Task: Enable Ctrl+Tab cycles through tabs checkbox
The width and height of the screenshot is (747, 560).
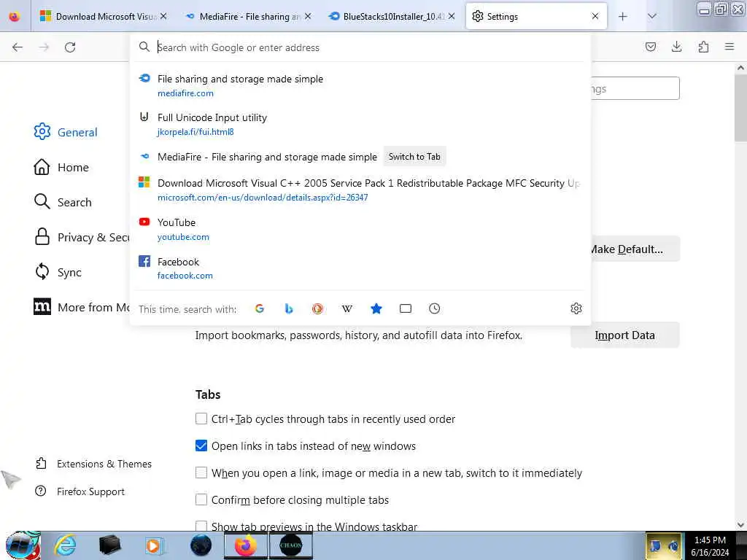Action: (201, 419)
